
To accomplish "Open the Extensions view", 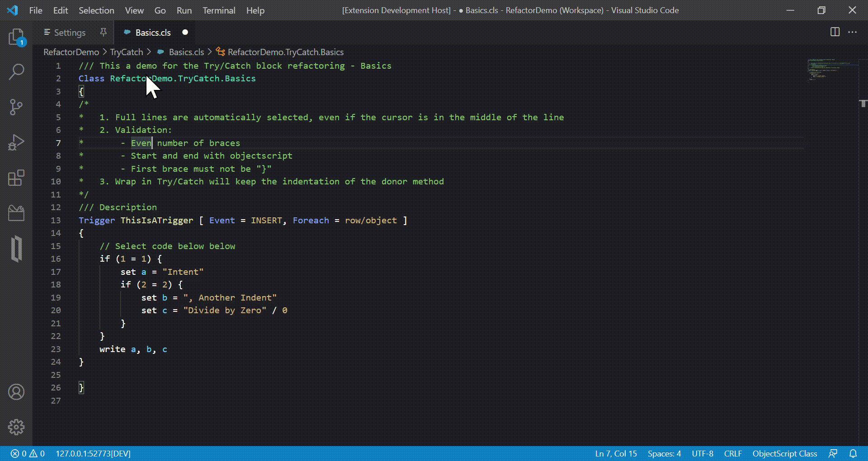I will (16, 178).
